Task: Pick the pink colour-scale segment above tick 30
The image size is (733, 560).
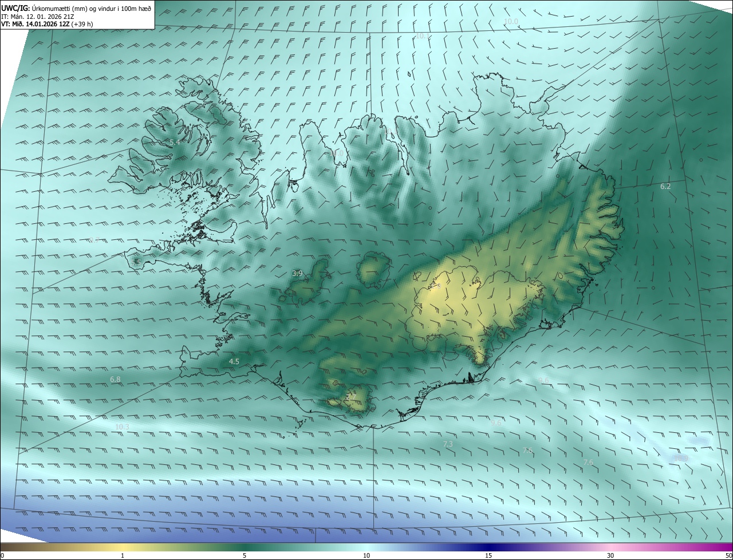Action: [610, 547]
